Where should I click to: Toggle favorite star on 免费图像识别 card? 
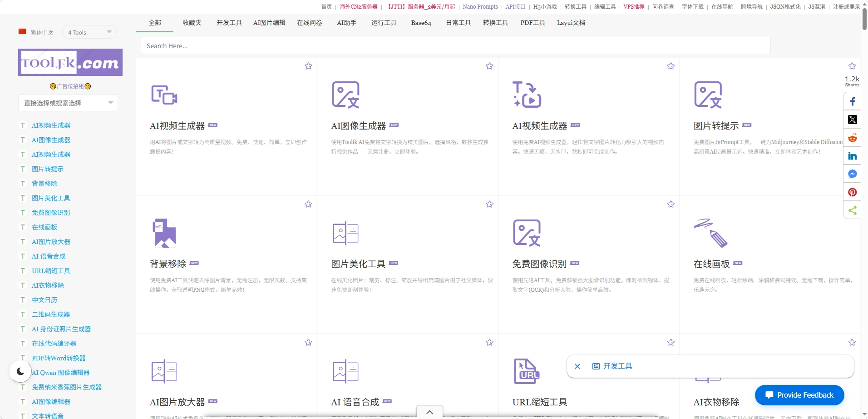[671, 204]
